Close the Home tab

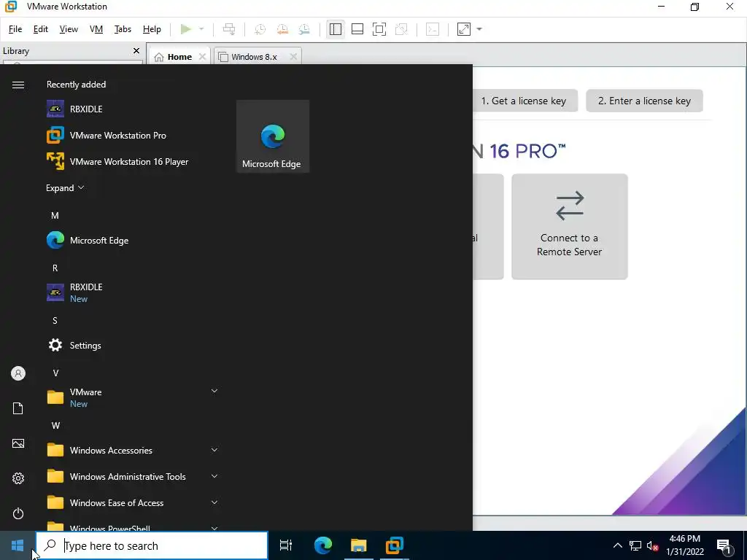point(203,57)
